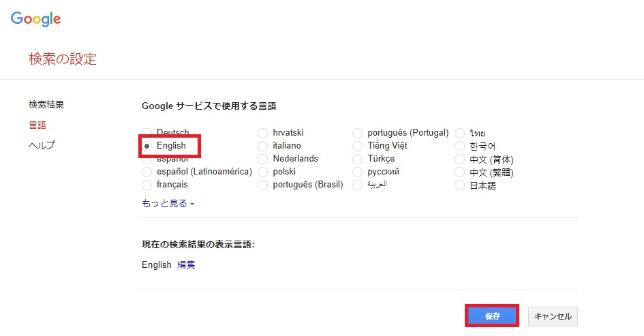Choose Thai (ไทย) language option
This screenshot has width=644, height=336.
(x=460, y=133)
